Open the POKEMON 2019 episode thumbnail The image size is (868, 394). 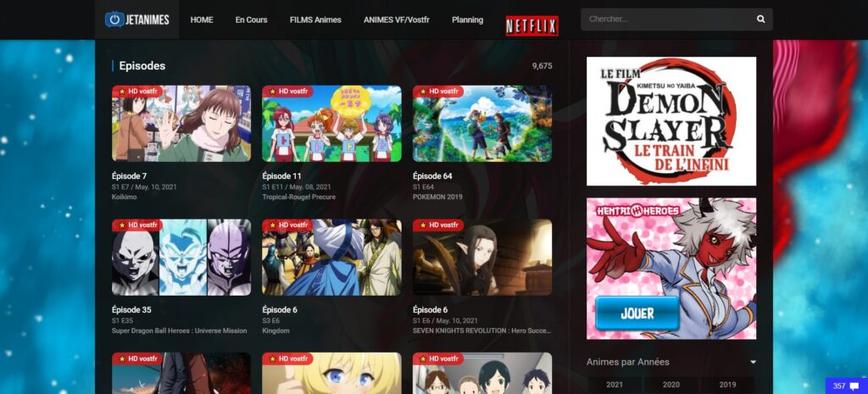click(482, 124)
